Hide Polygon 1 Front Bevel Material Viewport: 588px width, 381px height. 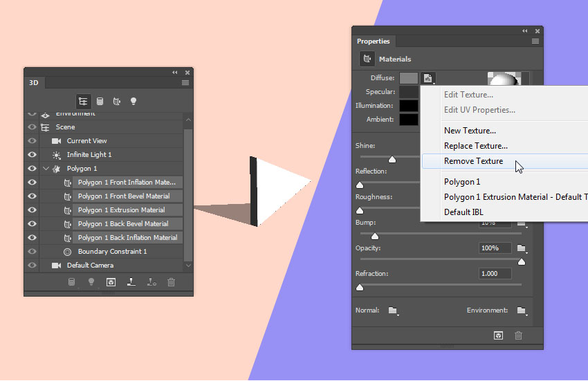click(33, 196)
